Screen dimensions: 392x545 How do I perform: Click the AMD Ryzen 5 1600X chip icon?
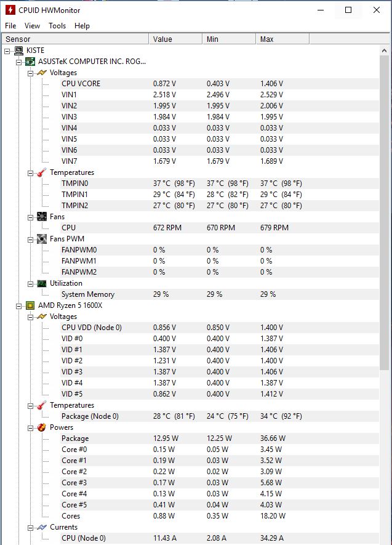tap(30, 305)
